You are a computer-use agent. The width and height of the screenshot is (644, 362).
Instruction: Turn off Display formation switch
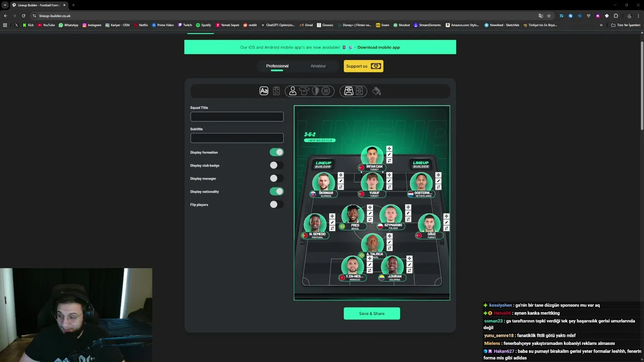pos(277,152)
